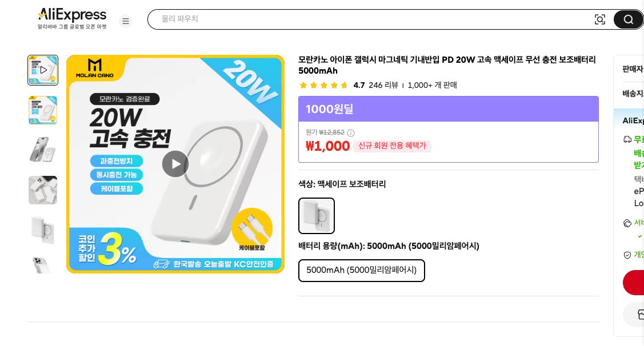The height and width of the screenshot is (346, 644).
Task: Open the 배송지 shipping destination selector
Action: tap(633, 93)
